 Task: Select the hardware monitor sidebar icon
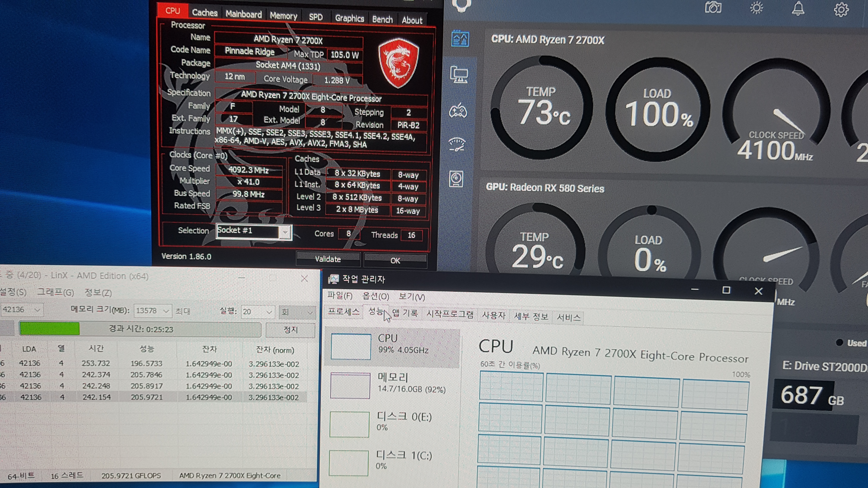pyautogui.click(x=460, y=39)
